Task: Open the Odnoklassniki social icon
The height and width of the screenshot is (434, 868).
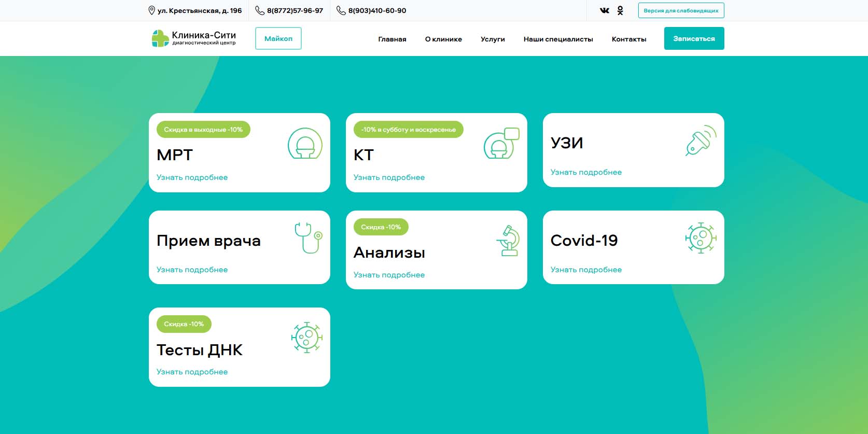Action: click(620, 10)
